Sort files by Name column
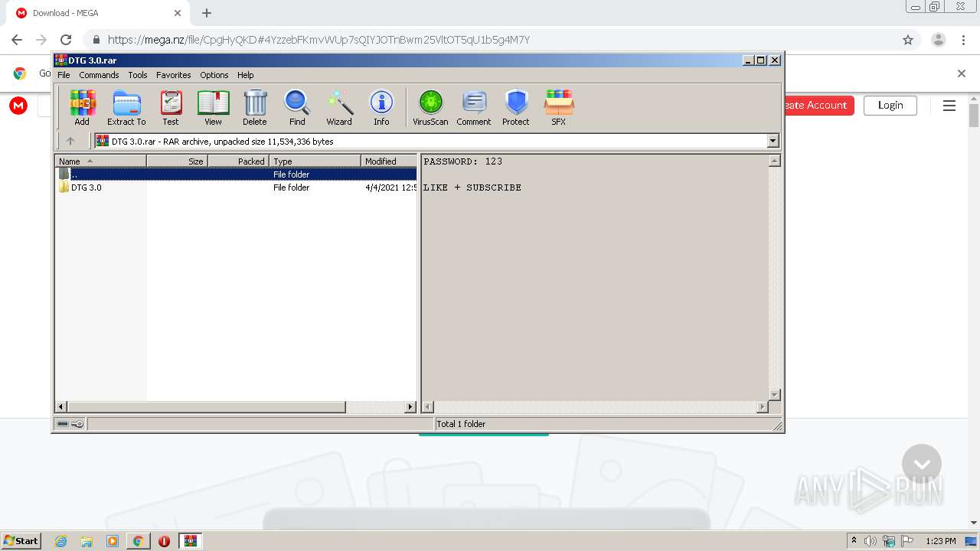 (x=101, y=161)
